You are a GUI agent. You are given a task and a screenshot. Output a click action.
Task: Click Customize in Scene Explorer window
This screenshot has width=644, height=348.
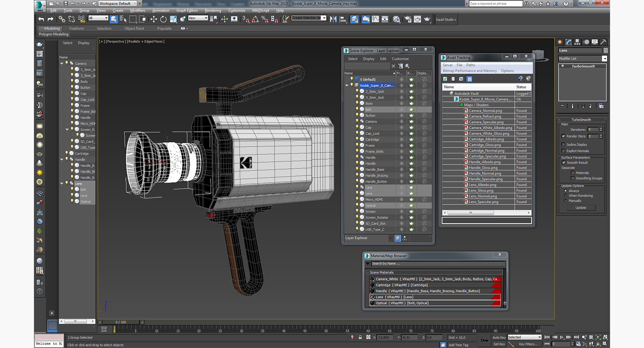(400, 59)
